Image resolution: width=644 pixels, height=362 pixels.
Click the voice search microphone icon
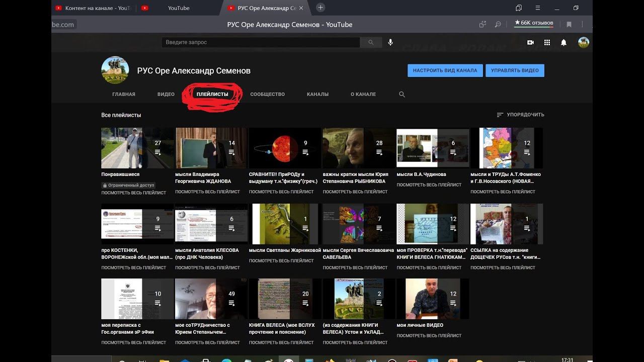point(390,43)
